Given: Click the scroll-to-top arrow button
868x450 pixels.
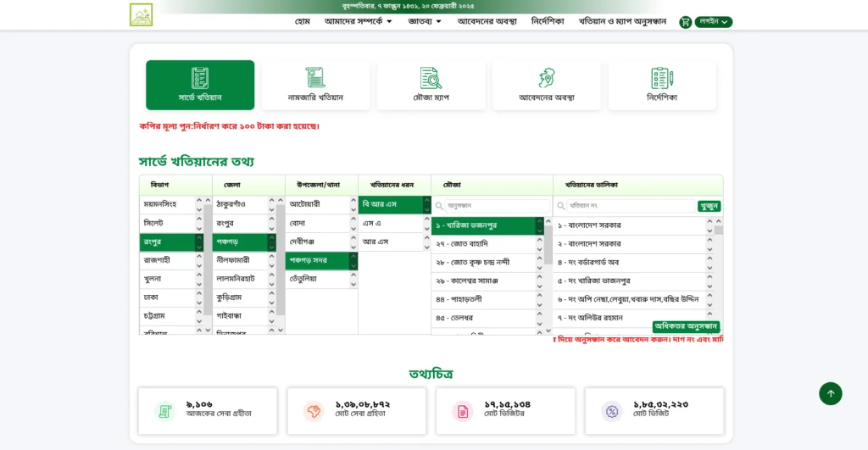Looking at the screenshot, I should click(831, 393).
